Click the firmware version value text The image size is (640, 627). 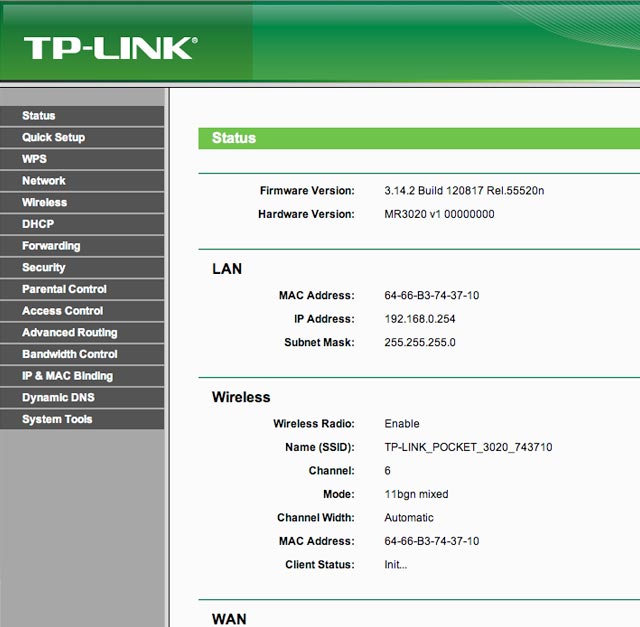[464, 190]
